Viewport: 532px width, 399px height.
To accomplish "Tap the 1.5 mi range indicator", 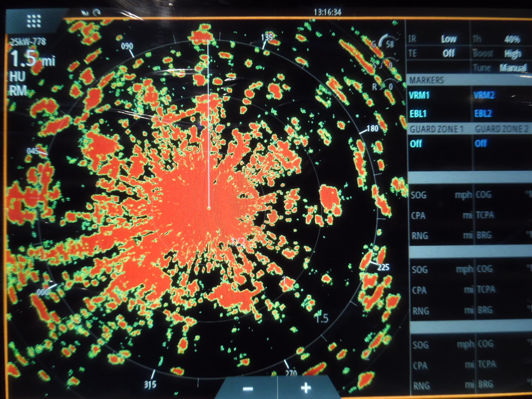I will tap(33, 59).
